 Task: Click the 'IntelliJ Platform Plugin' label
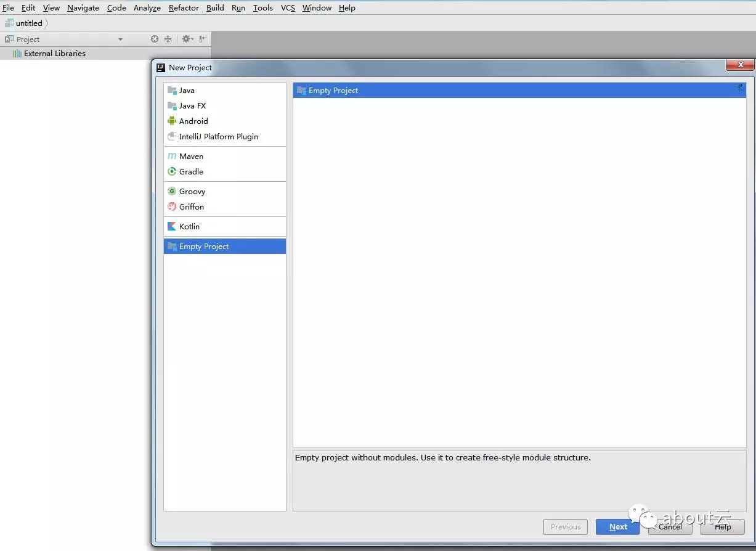[x=219, y=137]
